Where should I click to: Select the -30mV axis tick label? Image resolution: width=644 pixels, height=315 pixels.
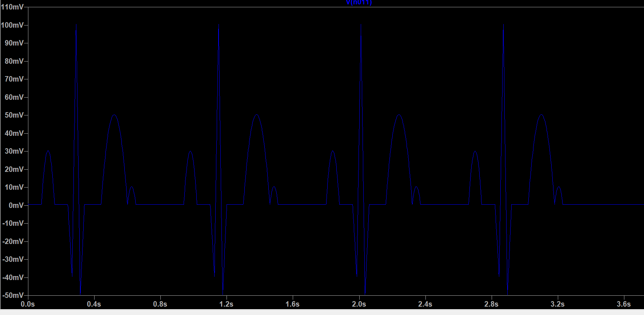[x=13, y=259]
